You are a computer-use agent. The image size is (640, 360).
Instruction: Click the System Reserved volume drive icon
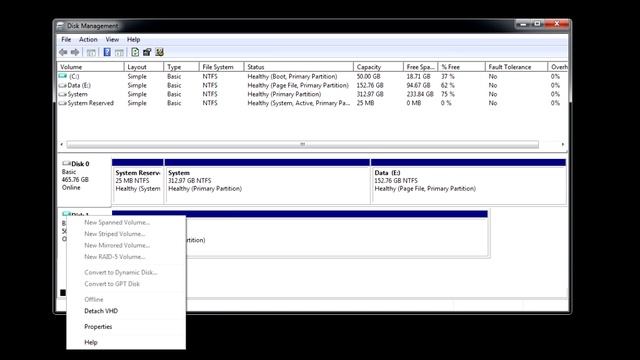tap(62, 103)
